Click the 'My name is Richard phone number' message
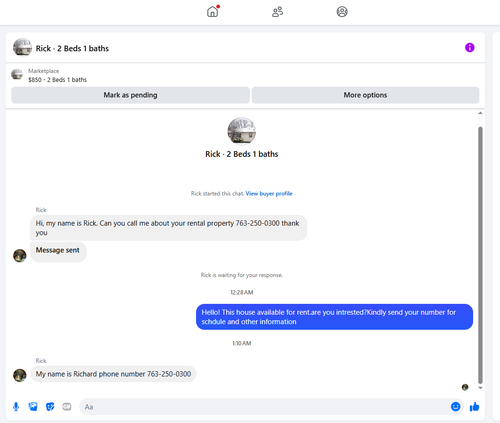 point(113,374)
